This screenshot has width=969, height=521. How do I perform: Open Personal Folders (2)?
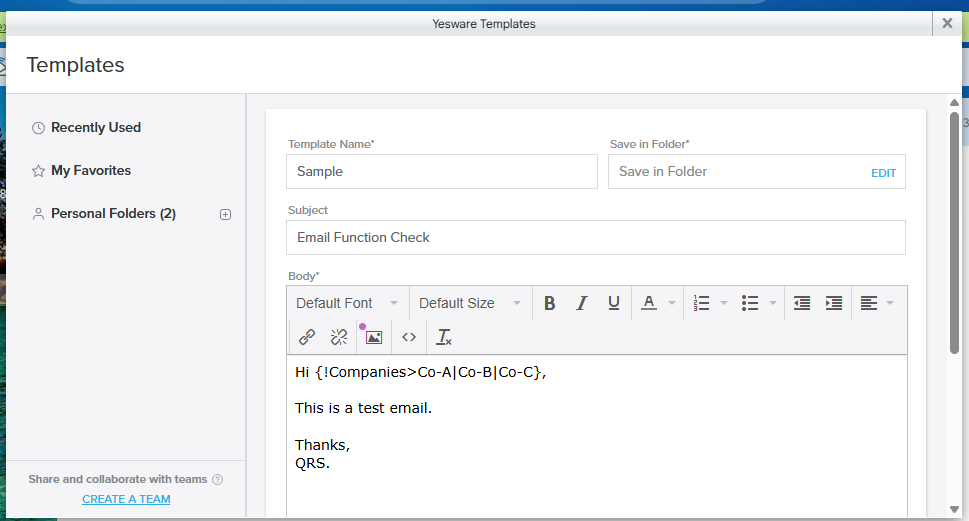click(x=113, y=214)
